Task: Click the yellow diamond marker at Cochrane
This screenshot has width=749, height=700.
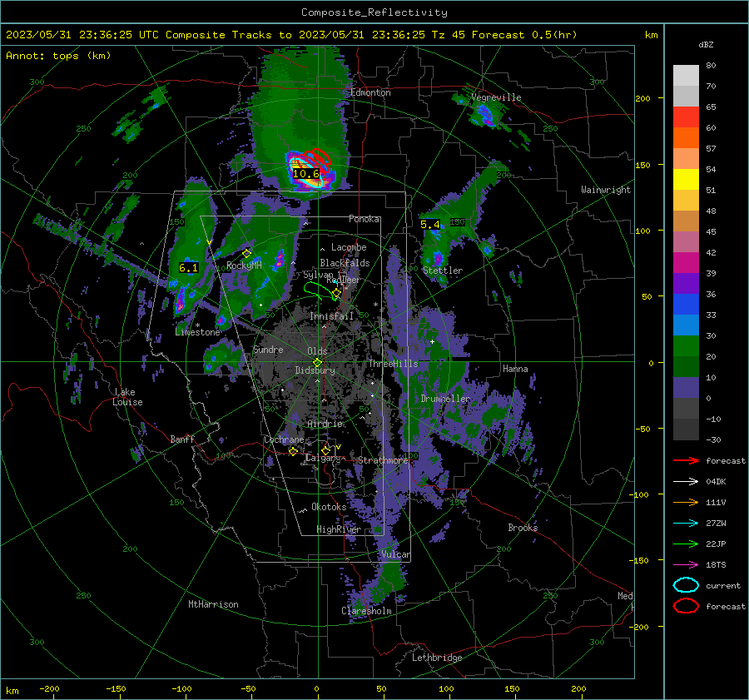Action: coord(293,451)
